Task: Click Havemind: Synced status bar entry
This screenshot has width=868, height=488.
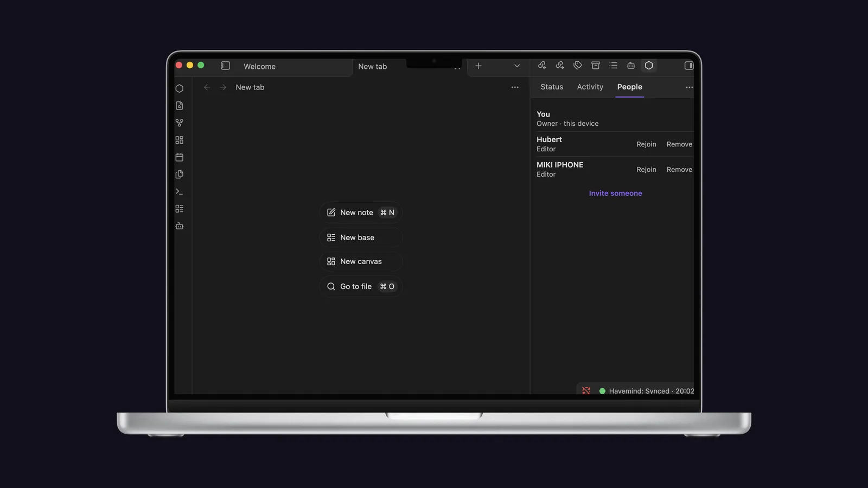Action: click(x=646, y=391)
